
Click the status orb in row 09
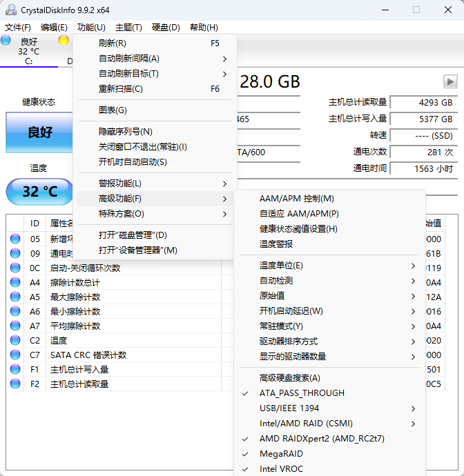pos(15,253)
